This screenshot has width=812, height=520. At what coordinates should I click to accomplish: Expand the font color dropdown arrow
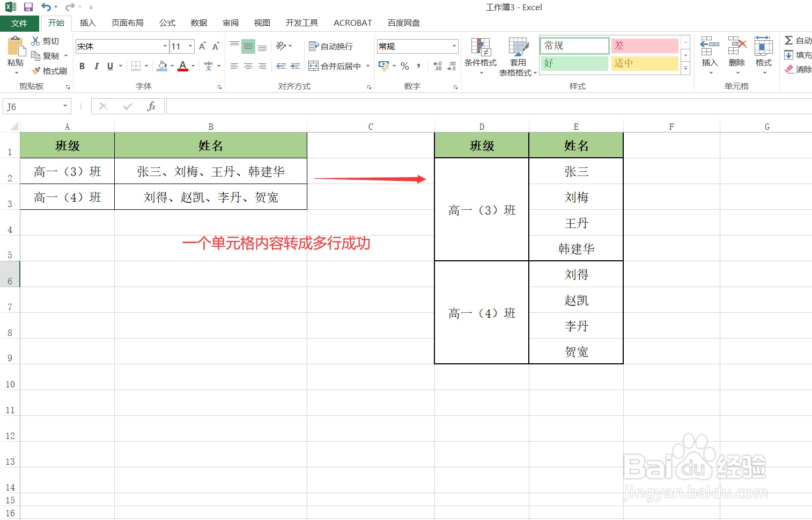193,66
